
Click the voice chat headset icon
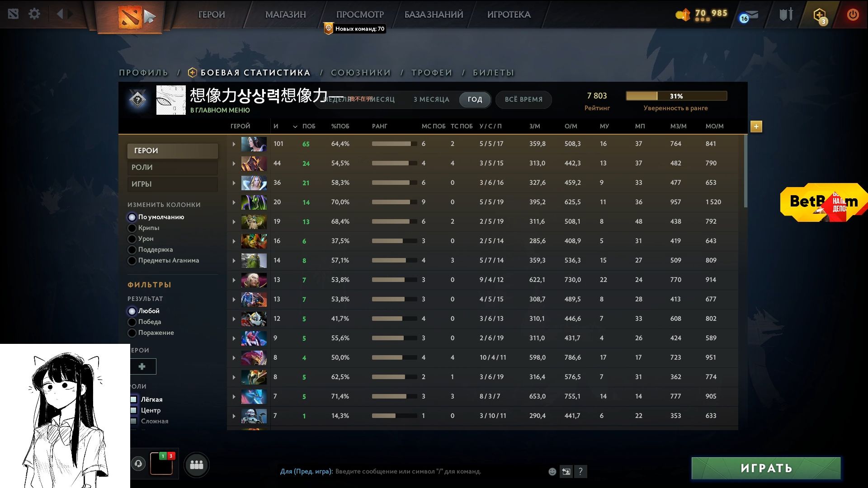coord(139,464)
